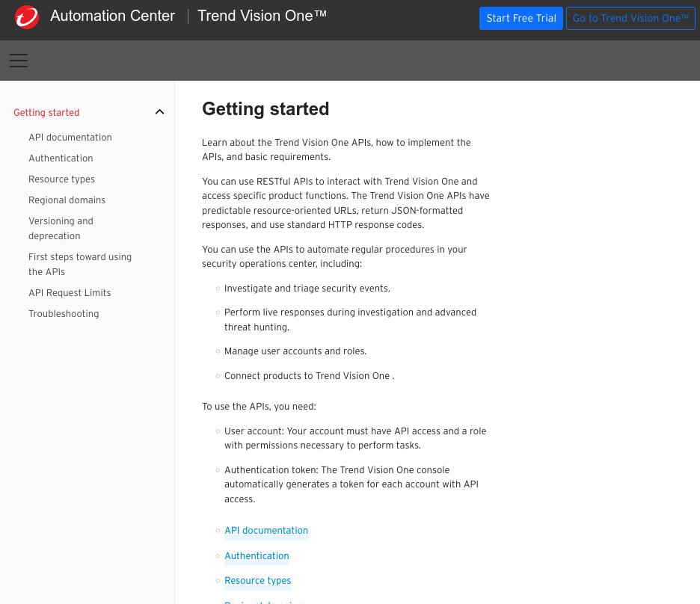Click the 'Authentication token:' bullet text

point(351,484)
